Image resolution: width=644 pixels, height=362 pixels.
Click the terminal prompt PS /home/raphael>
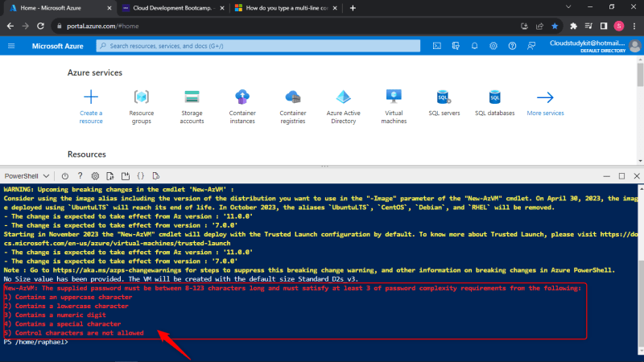pos(35,342)
